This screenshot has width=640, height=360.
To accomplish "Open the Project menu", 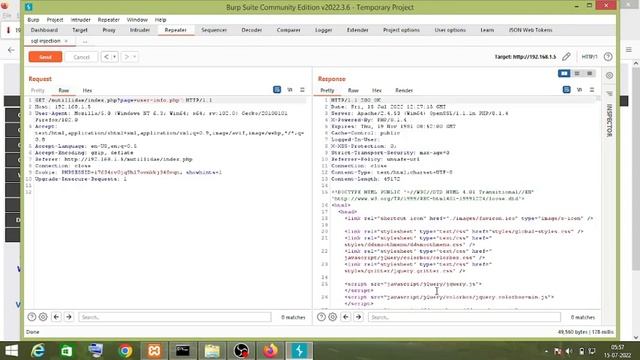I will pos(55,20).
